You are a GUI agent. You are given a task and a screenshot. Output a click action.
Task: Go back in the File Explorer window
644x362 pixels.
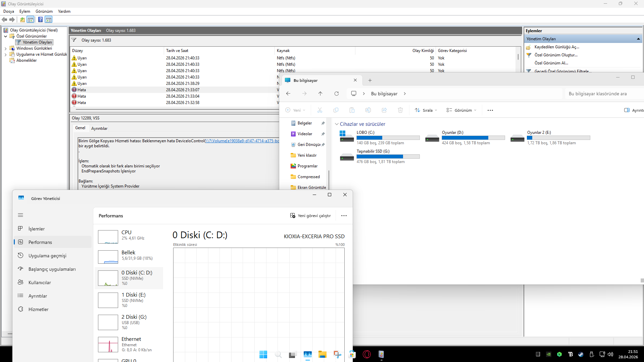288,94
